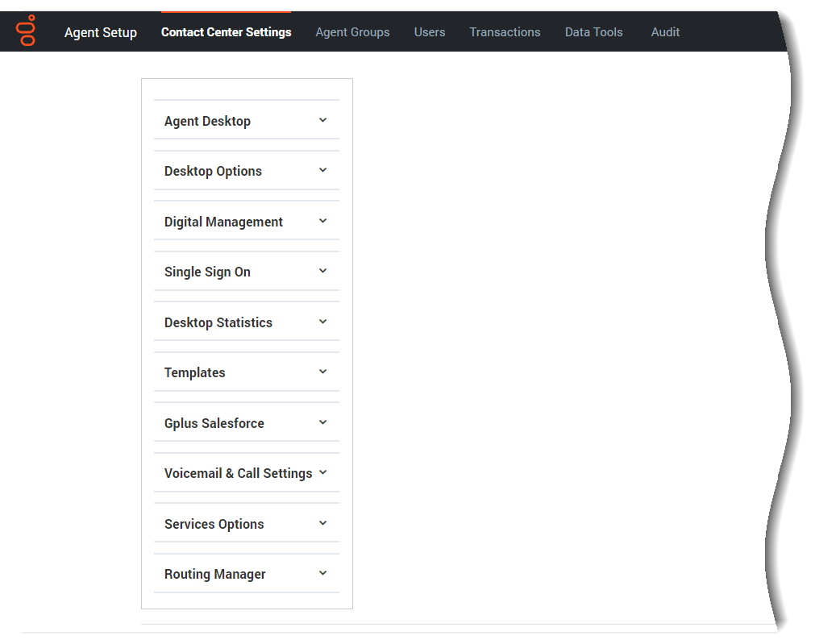The height and width of the screenshot is (644, 815).
Task: Click the chevron next to Digital Management
Action: click(x=322, y=221)
